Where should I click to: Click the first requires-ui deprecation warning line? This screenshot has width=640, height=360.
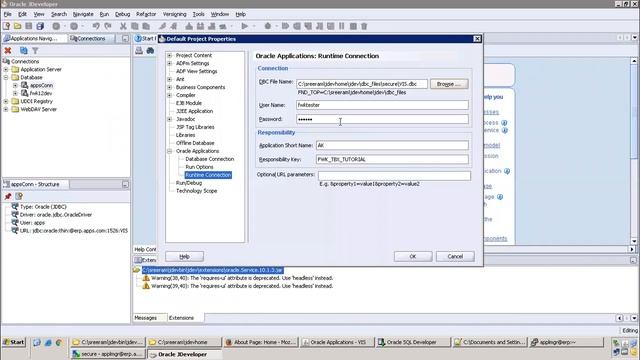pyautogui.click(x=242, y=278)
